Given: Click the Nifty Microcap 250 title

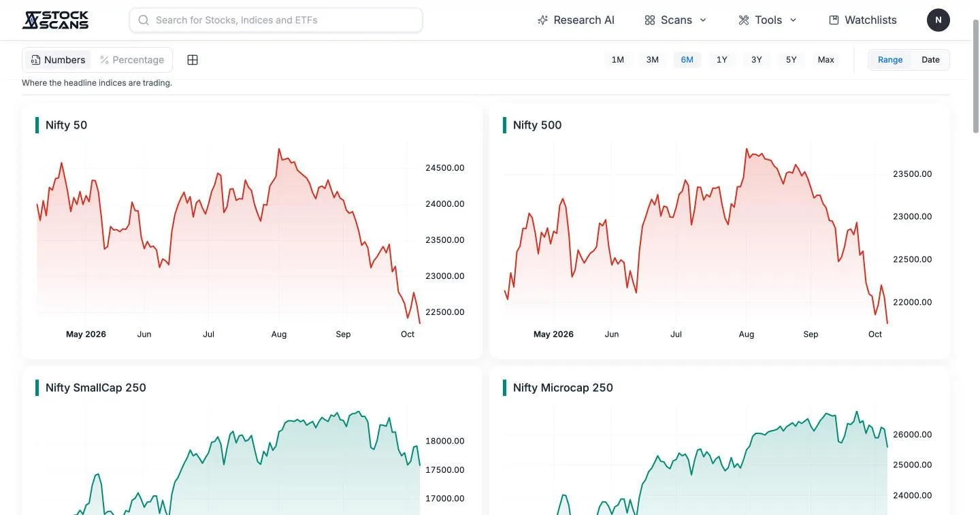Looking at the screenshot, I should 563,388.
